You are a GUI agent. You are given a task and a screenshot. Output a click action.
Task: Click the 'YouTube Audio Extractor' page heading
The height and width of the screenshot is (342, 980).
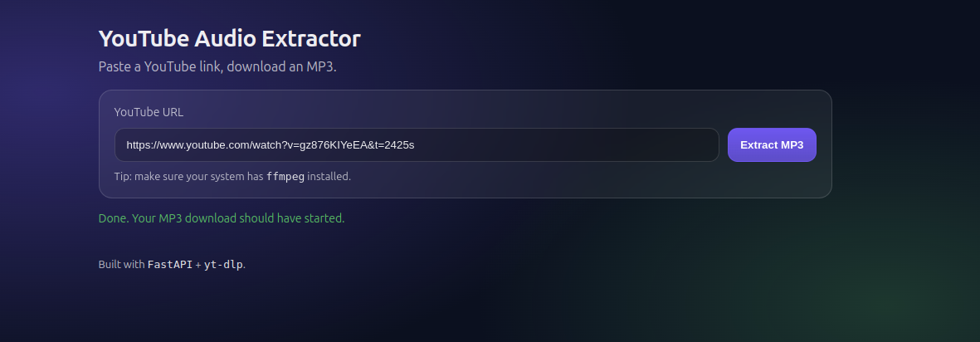tap(229, 38)
